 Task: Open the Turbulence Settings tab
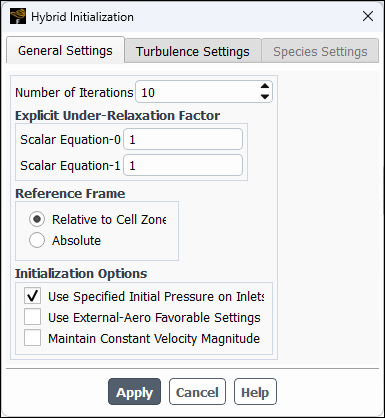193,51
